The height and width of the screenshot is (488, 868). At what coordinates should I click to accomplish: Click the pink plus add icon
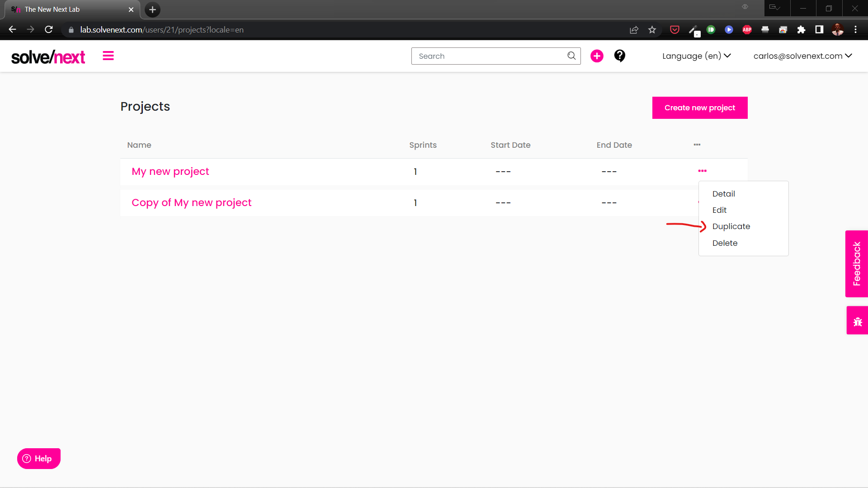coord(597,56)
